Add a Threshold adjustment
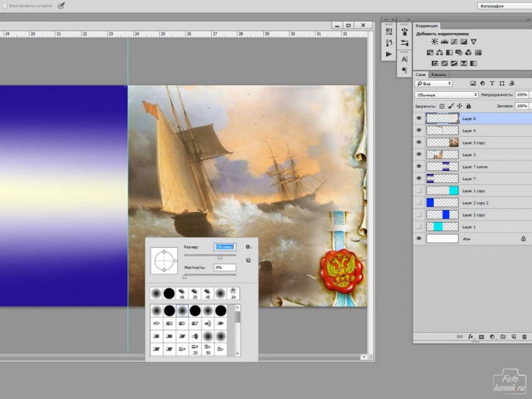The image size is (532, 399). pyautogui.click(x=454, y=63)
